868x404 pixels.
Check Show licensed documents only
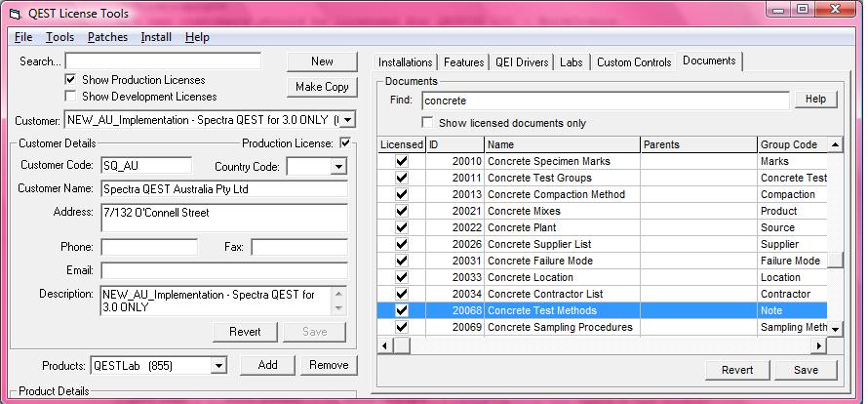(427, 123)
